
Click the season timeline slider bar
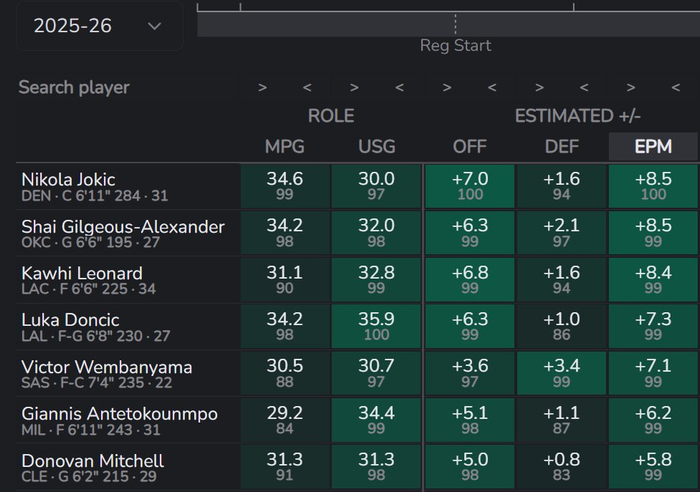tap(448, 25)
